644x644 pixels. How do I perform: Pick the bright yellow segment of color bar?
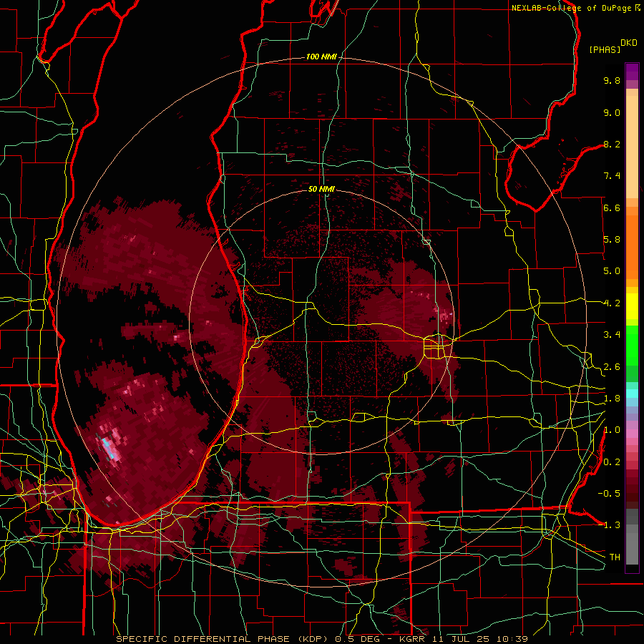632,306
